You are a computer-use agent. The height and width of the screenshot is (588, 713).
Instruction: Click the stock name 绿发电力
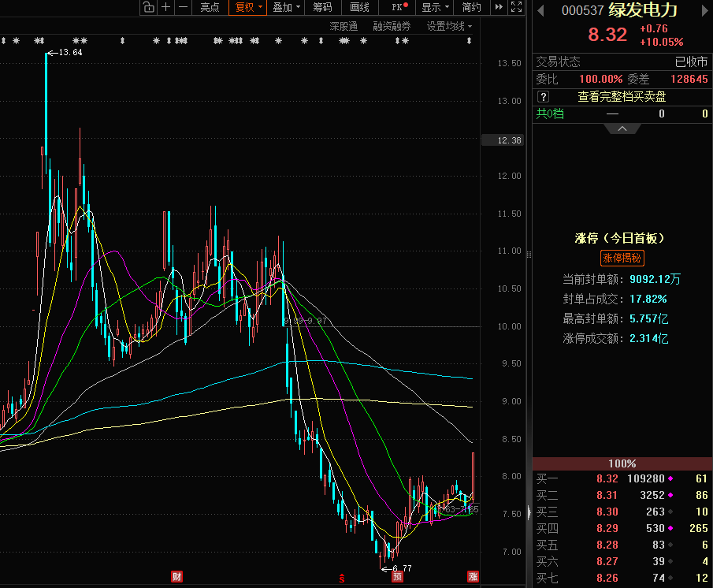(643, 10)
